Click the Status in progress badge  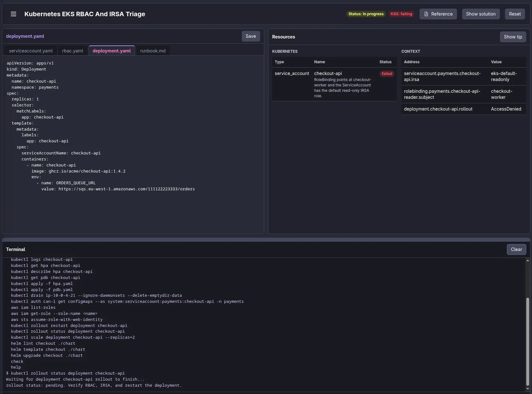point(366,14)
